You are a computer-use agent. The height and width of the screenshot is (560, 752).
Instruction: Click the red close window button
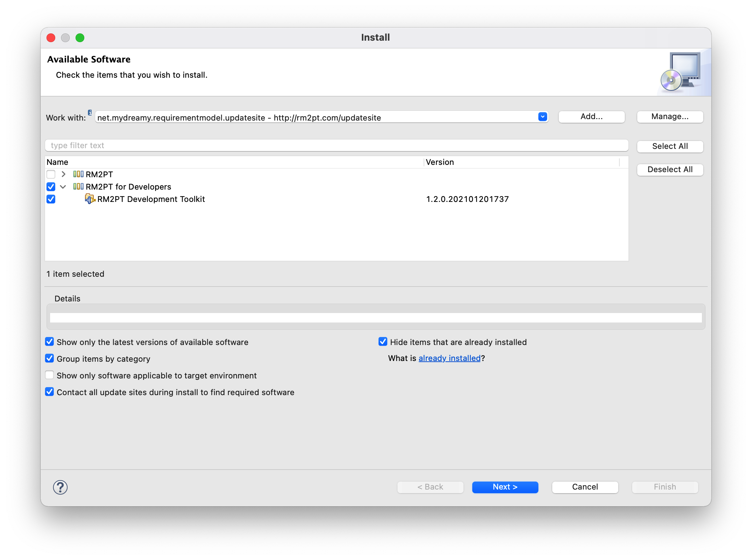51,38
